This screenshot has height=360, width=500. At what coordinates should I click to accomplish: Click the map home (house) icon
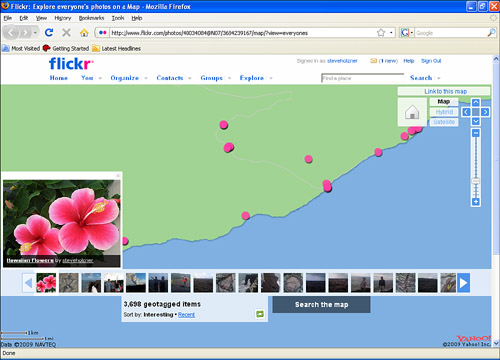coord(412,112)
